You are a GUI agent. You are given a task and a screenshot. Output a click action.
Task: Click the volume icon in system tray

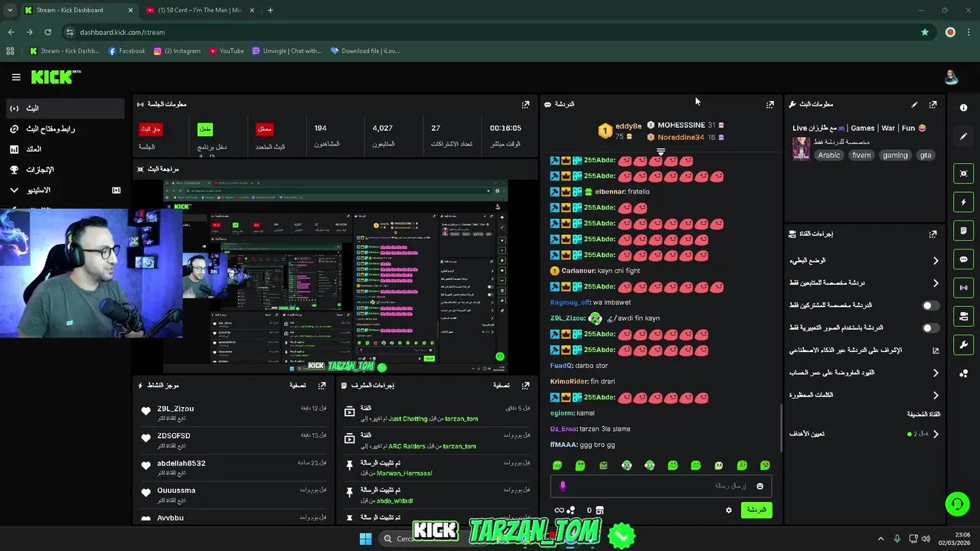926,539
